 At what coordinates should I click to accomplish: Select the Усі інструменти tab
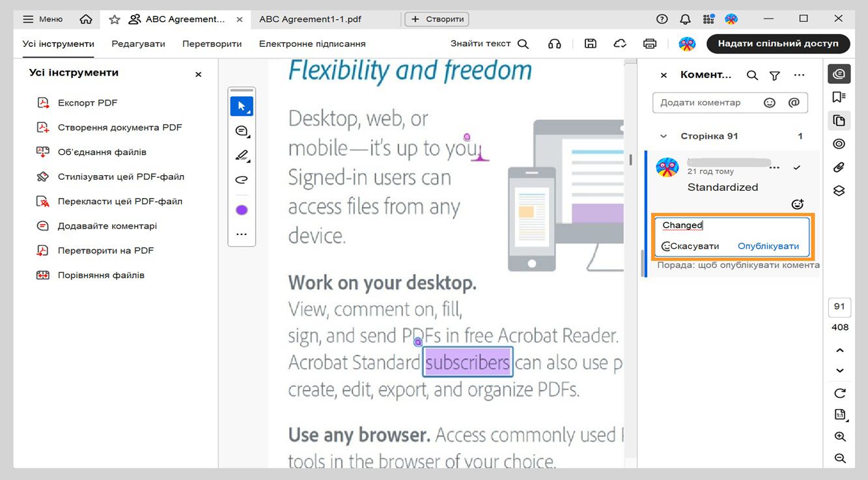point(59,44)
